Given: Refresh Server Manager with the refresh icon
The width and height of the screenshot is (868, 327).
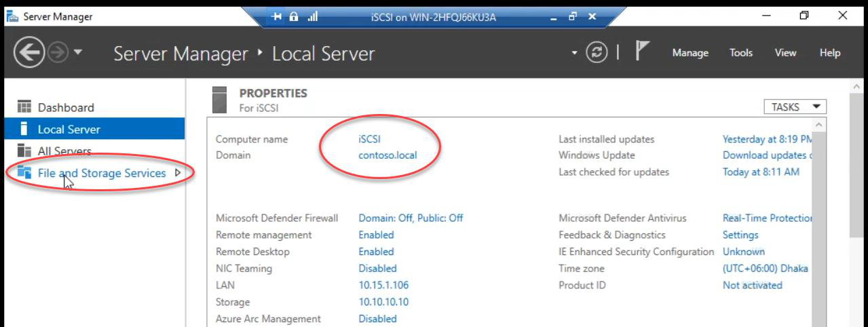Looking at the screenshot, I should (596, 53).
